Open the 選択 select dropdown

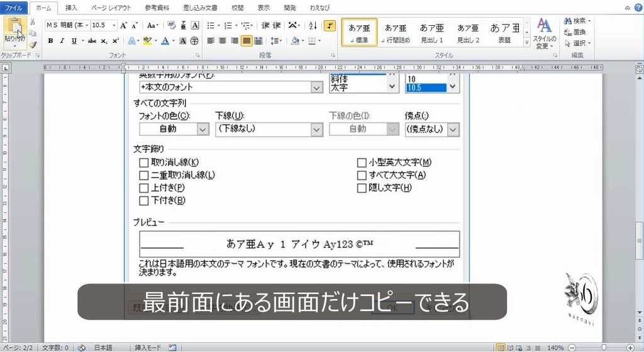(589, 43)
